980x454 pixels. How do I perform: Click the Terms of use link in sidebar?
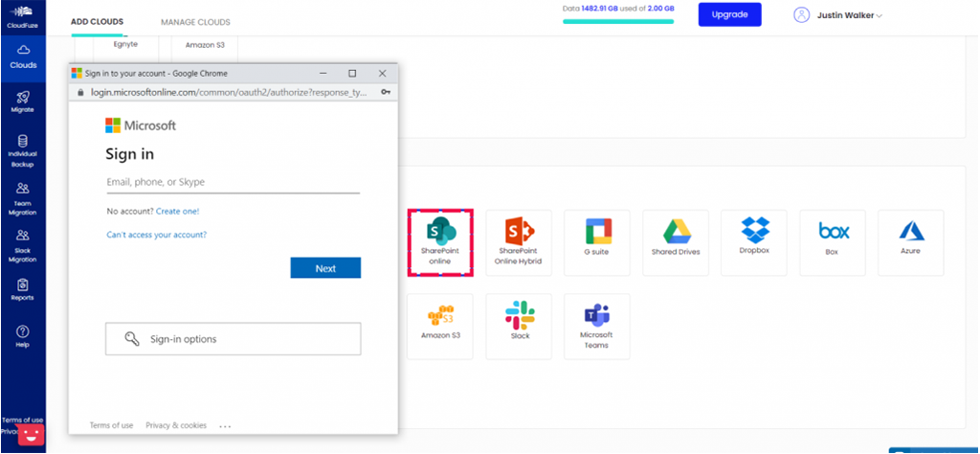(x=23, y=420)
